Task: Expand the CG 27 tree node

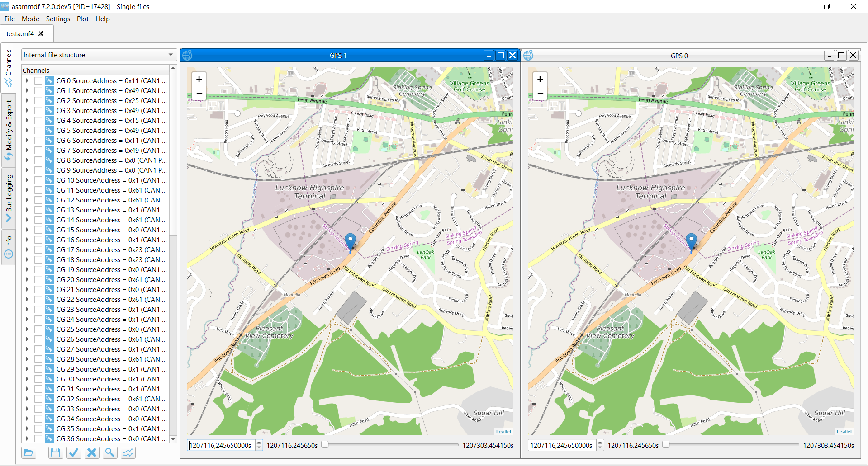Action: 27,349
